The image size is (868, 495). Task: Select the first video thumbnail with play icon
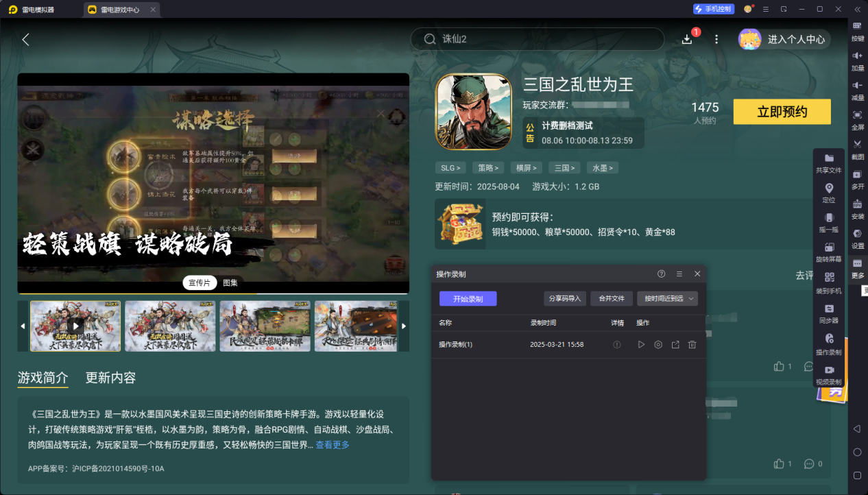75,326
